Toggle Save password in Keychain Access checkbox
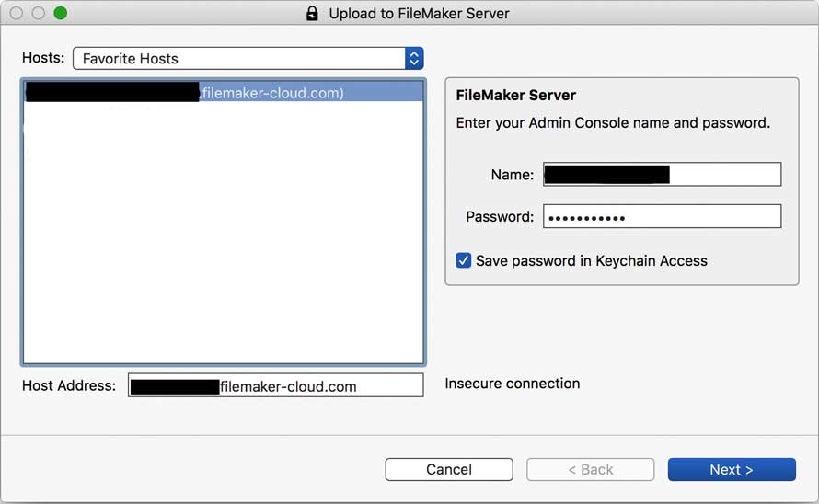Image resolution: width=819 pixels, height=504 pixels. point(464,260)
